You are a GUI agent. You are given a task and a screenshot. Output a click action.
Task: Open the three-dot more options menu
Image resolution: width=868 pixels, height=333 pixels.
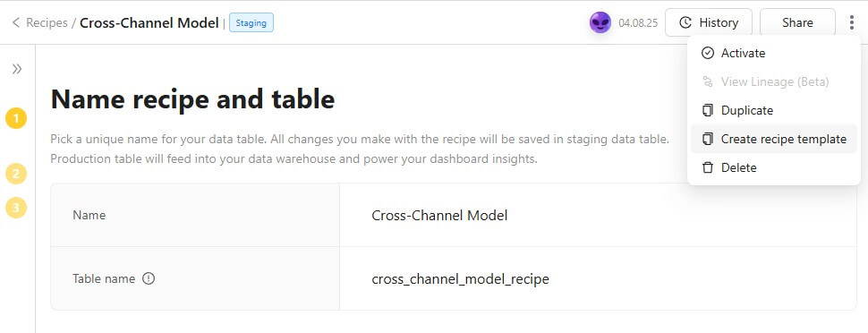tap(851, 22)
